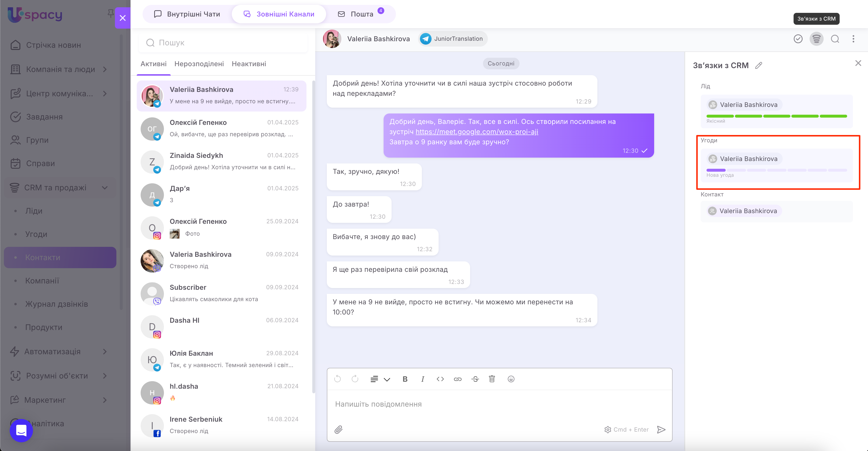
Task: Toggle bold text formatting
Action: (405, 379)
